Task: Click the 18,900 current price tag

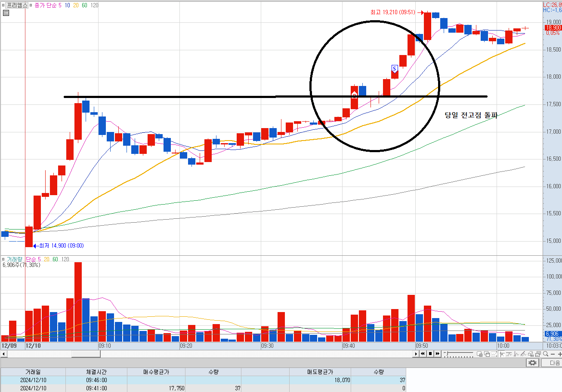Action: (x=553, y=28)
